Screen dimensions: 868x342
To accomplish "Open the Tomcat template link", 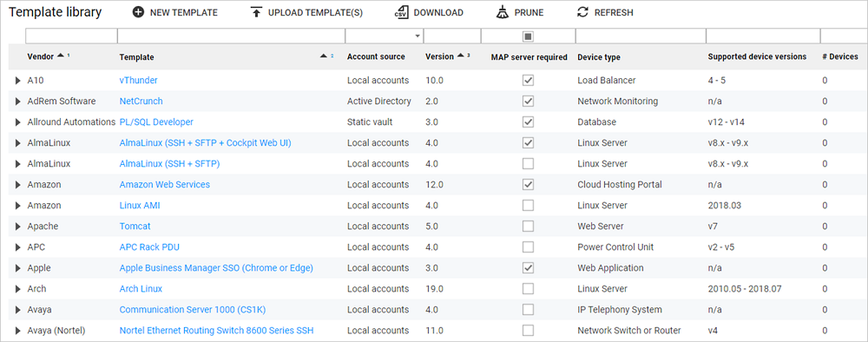I will (x=135, y=227).
